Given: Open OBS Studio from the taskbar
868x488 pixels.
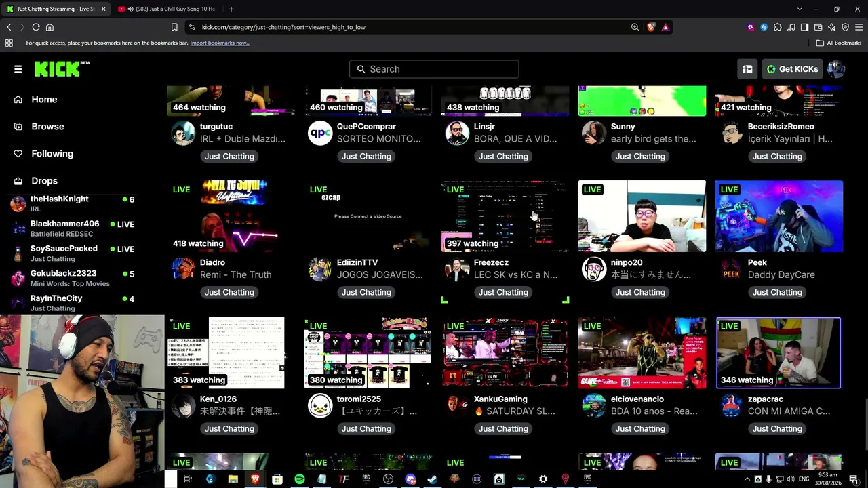Looking at the screenshot, I should pos(388,479).
